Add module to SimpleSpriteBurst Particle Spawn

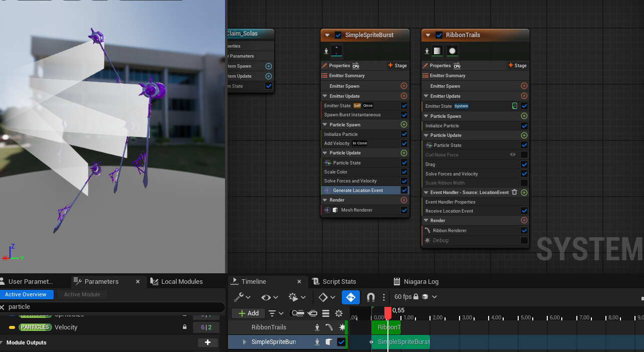pyautogui.click(x=404, y=124)
